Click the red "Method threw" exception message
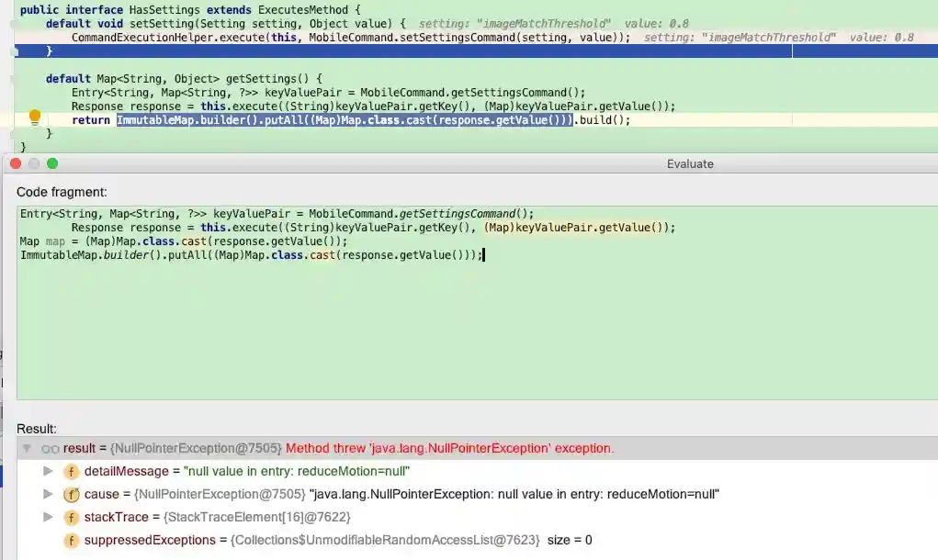Viewport: 938px width, 560px height. pyautogui.click(x=450, y=448)
